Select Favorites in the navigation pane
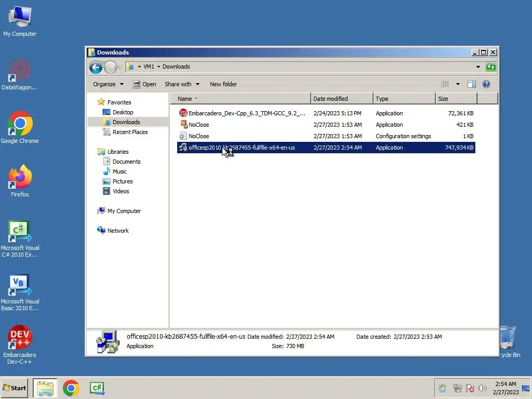Image resolution: width=532 pixels, height=399 pixels. point(119,102)
